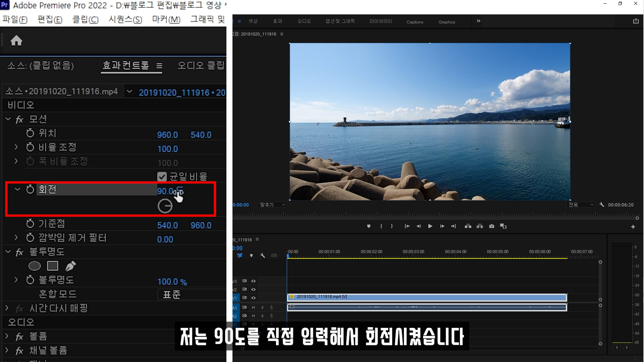
Task: Open the 파일(F) menu
Action: click(x=15, y=19)
